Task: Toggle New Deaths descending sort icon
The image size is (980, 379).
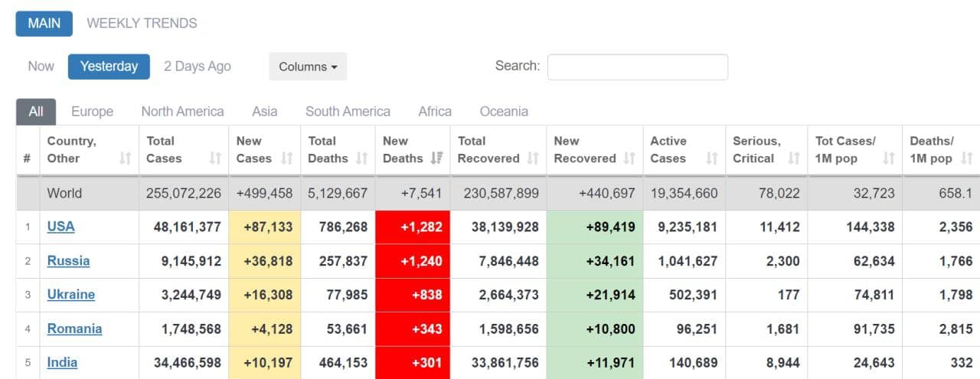Action: 437,158
